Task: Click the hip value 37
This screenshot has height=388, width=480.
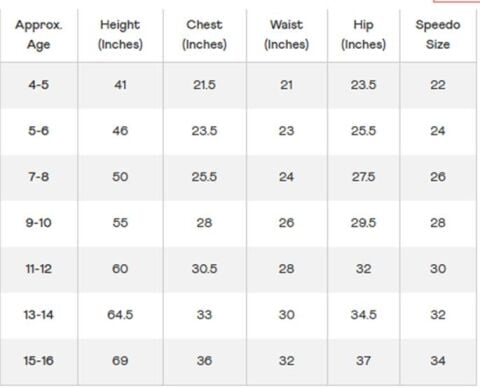Action: (x=363, y=361)
